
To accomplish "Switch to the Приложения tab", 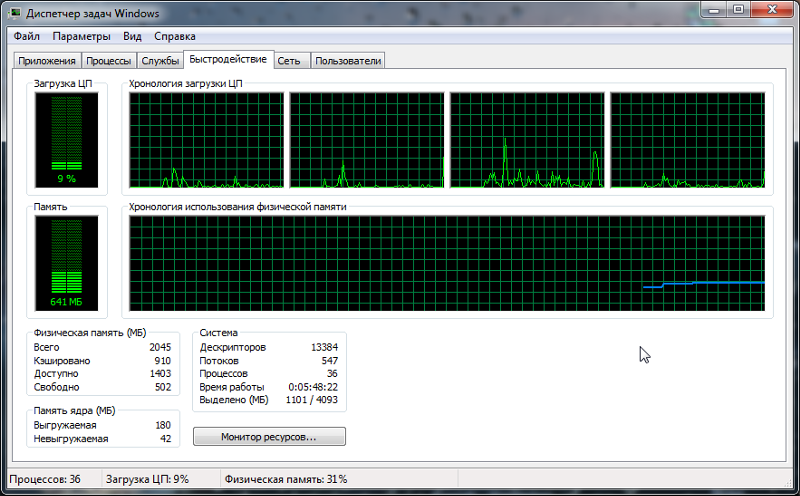I will (x=47, y=61).
